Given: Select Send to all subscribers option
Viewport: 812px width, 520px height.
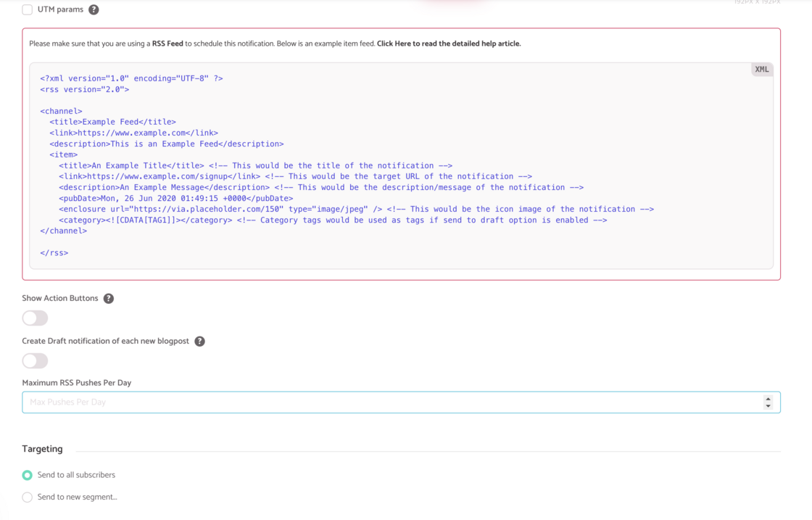Looking at the screenshot, I should (28, 475).
